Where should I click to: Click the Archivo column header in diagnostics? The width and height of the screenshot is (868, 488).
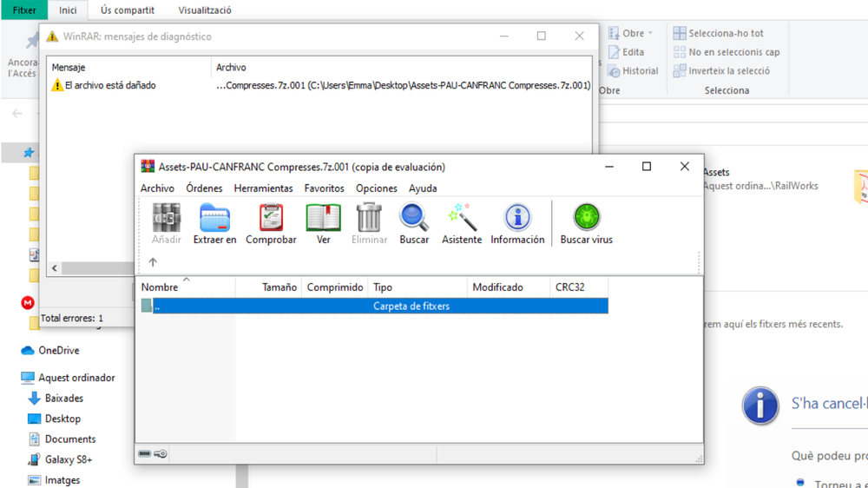coord(401,67)
